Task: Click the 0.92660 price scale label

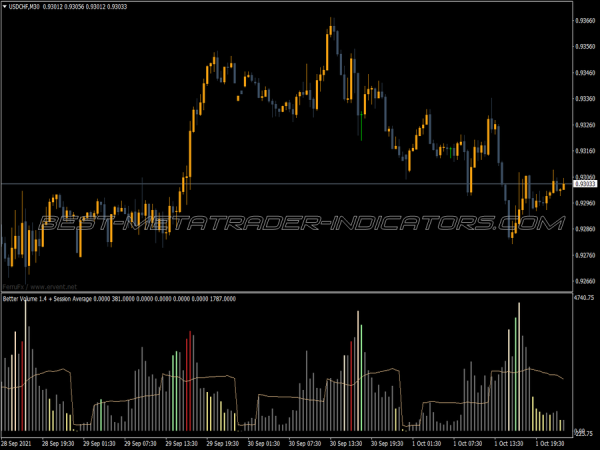Action: [585, 281]
